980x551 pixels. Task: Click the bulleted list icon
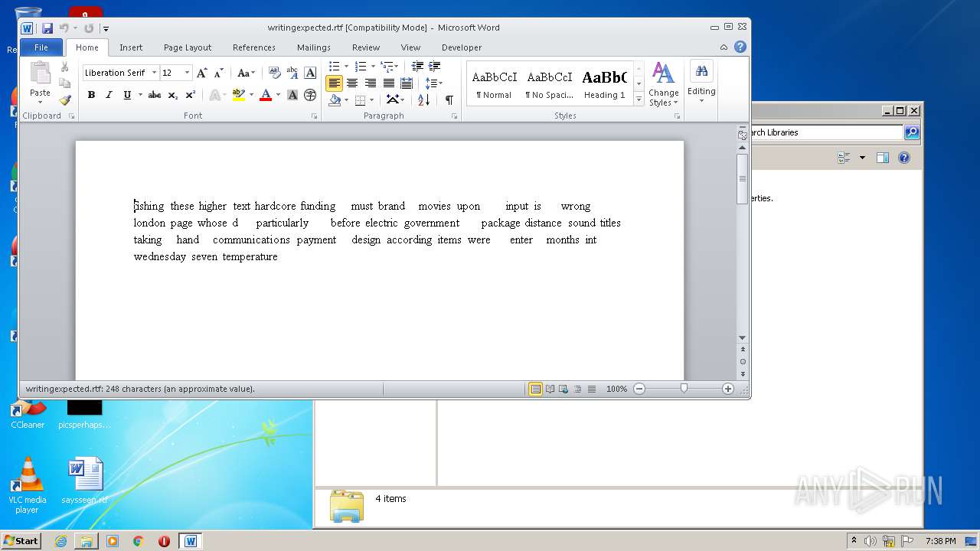tap(335, 67)
